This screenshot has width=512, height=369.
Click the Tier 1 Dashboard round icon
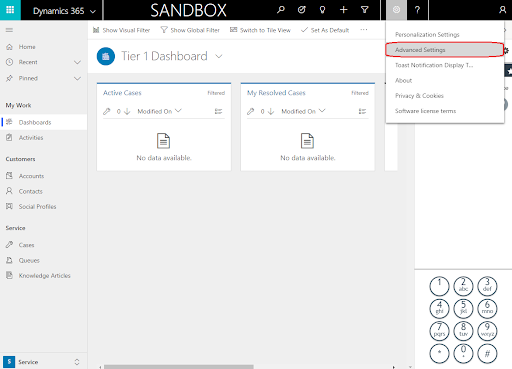pos(106,56)
